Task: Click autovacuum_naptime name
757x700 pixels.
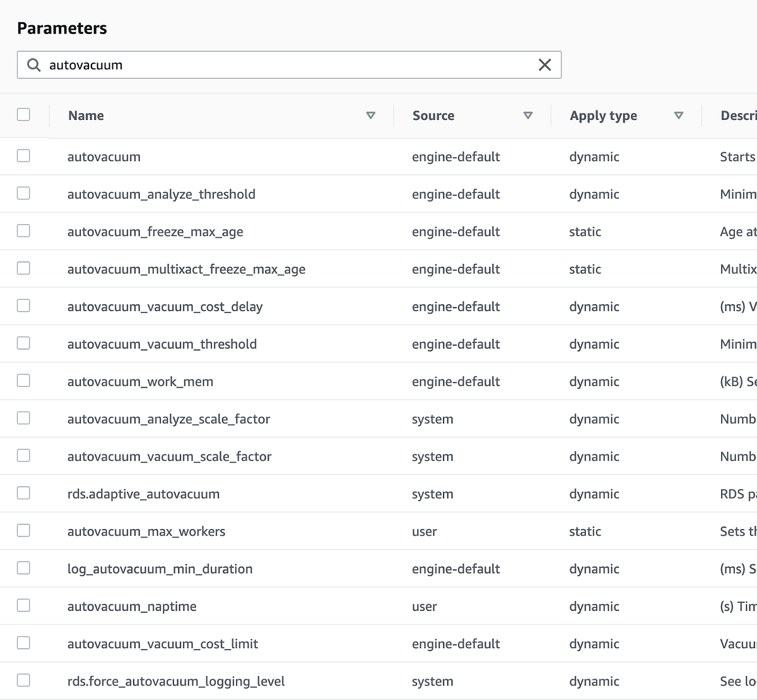Action: 132,607
